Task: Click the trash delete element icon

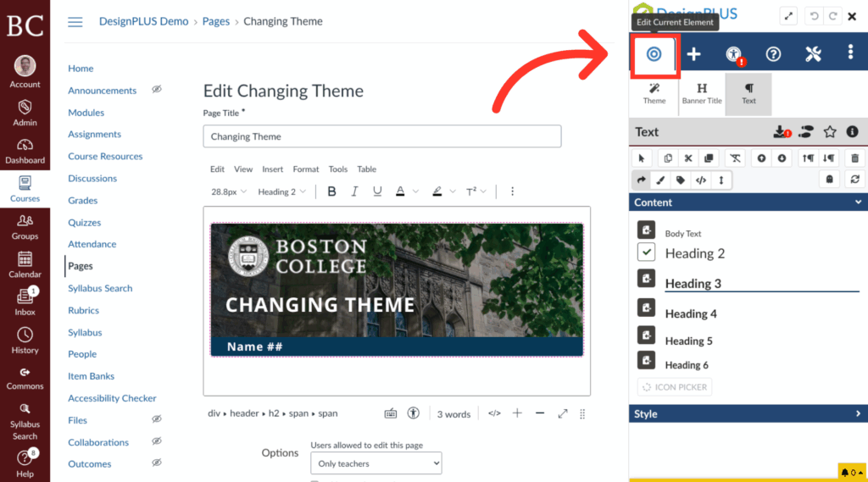Action: point(854,158)
